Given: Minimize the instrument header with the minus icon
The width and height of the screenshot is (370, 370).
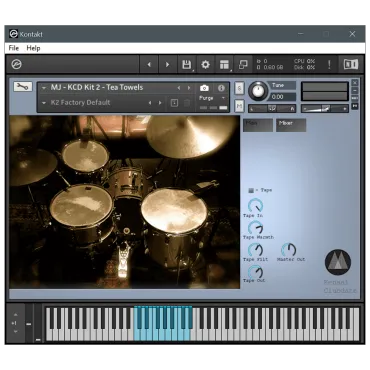Looking at the screenshot, I should pos(355,90).
